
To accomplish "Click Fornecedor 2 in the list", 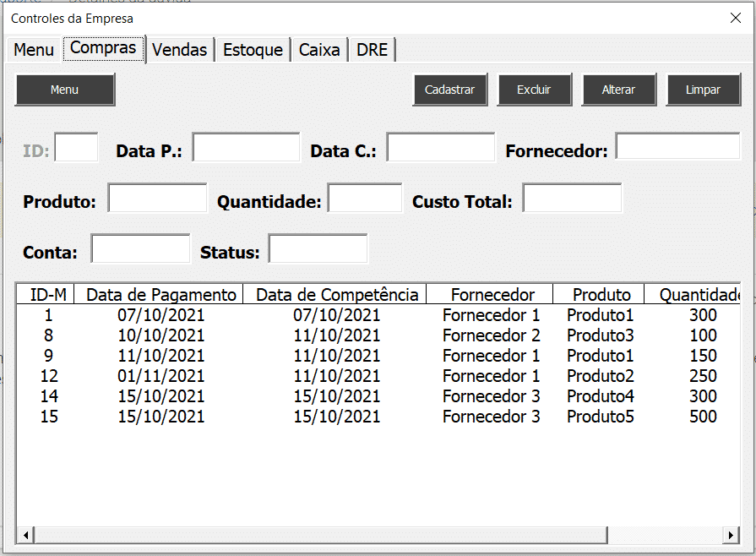I will [x=492, y=335].
